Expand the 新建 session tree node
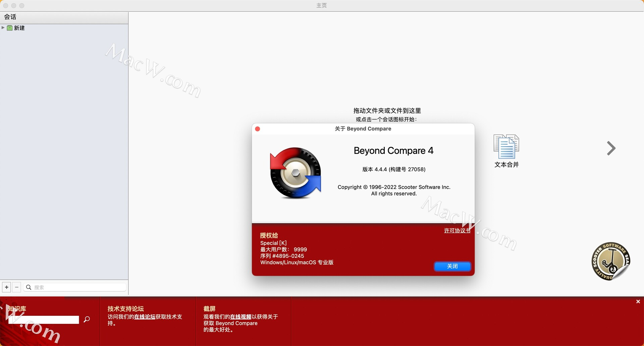 [x=3, y=28]
